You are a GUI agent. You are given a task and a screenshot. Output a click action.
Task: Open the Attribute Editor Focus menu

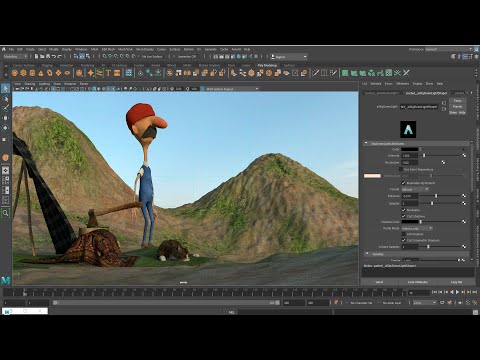(x=389, y=84)
